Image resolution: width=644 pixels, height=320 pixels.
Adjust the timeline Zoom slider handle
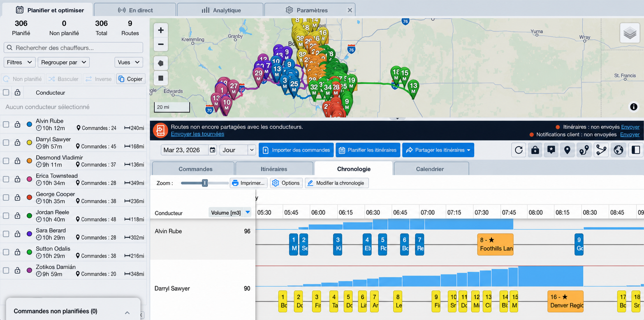[204, 183]
